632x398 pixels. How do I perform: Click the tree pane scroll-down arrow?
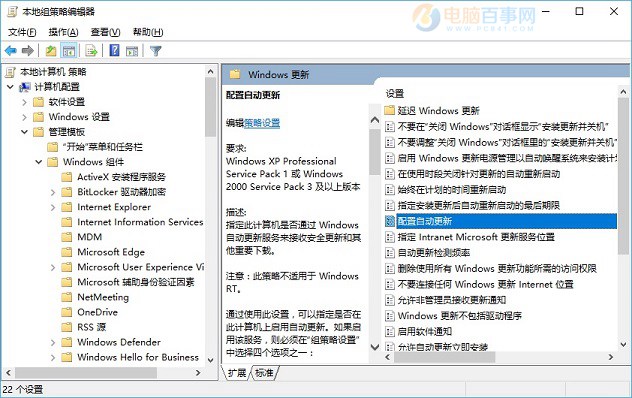point(210,360)
